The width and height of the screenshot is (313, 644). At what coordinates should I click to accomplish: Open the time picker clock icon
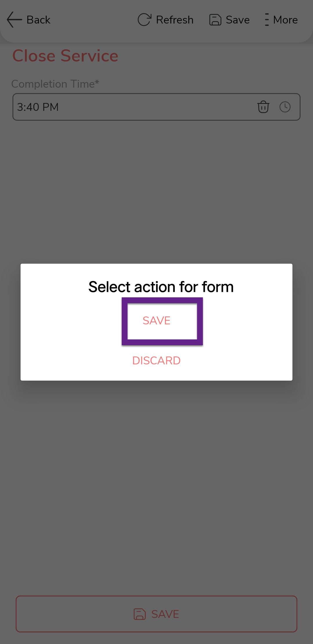(285, 107)
